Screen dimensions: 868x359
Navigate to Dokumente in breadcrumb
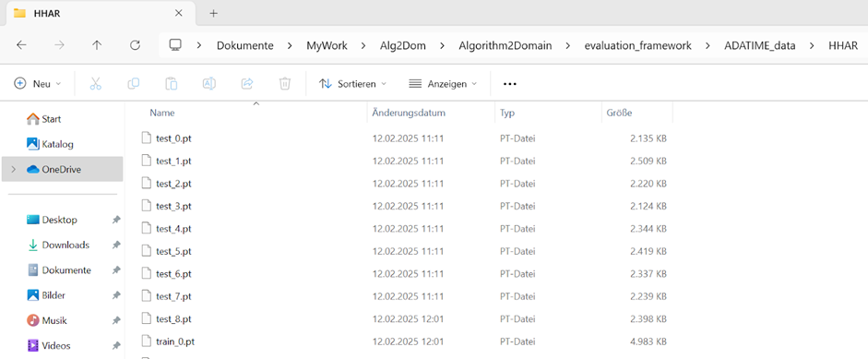point(244,46)
